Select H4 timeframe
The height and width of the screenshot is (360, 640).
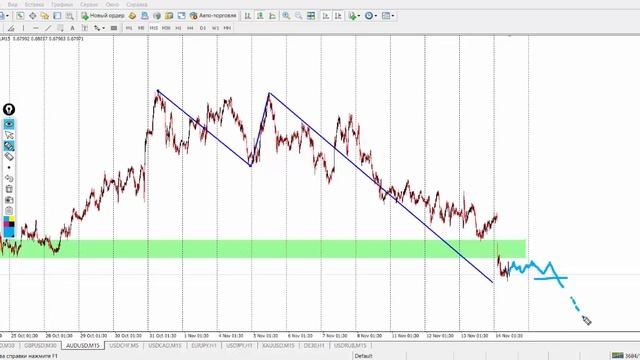pos(190,28)
